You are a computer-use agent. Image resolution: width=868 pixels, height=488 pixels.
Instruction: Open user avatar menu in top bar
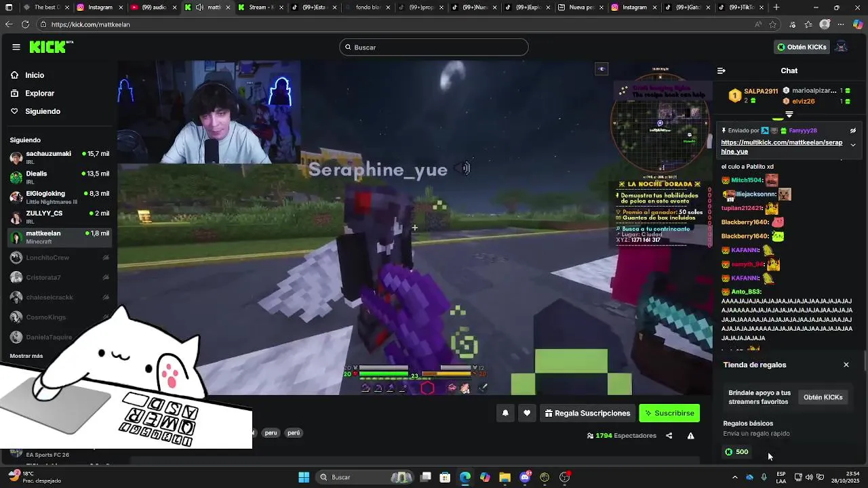tap(841, 47)
